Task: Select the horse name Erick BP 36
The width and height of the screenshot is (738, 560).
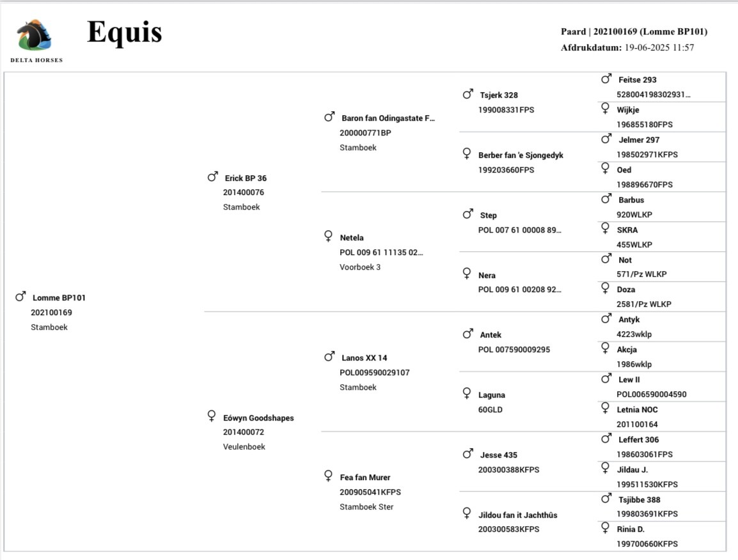Action: [x=246, y=178]
